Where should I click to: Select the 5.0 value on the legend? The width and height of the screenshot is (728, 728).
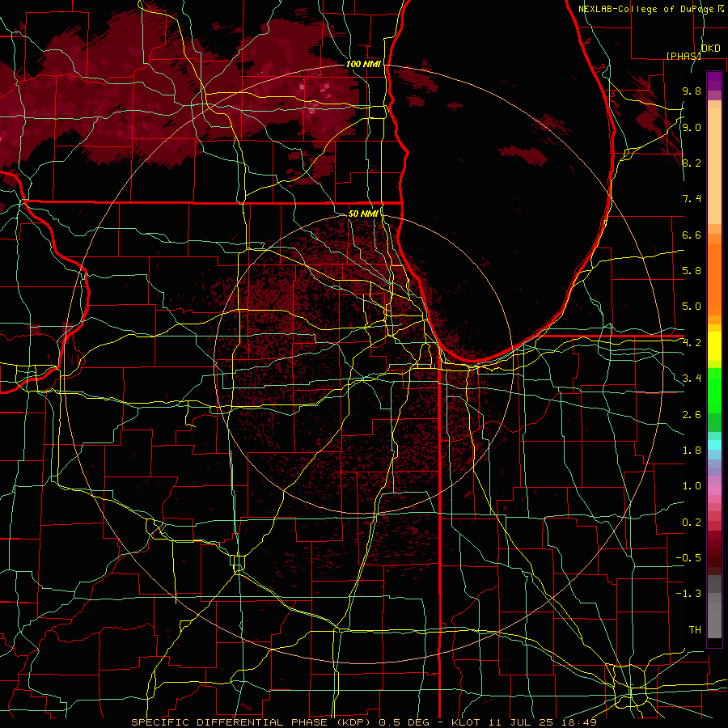pyautogui.click(x=692, y=307)
